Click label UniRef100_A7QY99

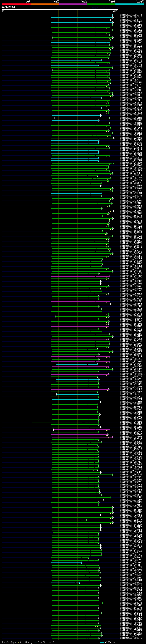(x=131, y=58)
